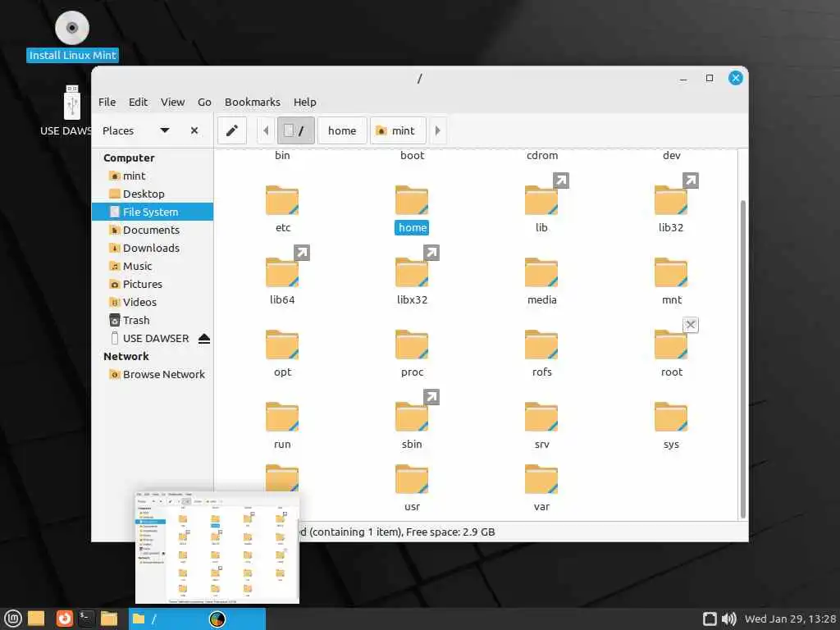Open the calendar from panel clock
Image resolution: width=840 pixels, height=630 pixels.
pos(790,619)
